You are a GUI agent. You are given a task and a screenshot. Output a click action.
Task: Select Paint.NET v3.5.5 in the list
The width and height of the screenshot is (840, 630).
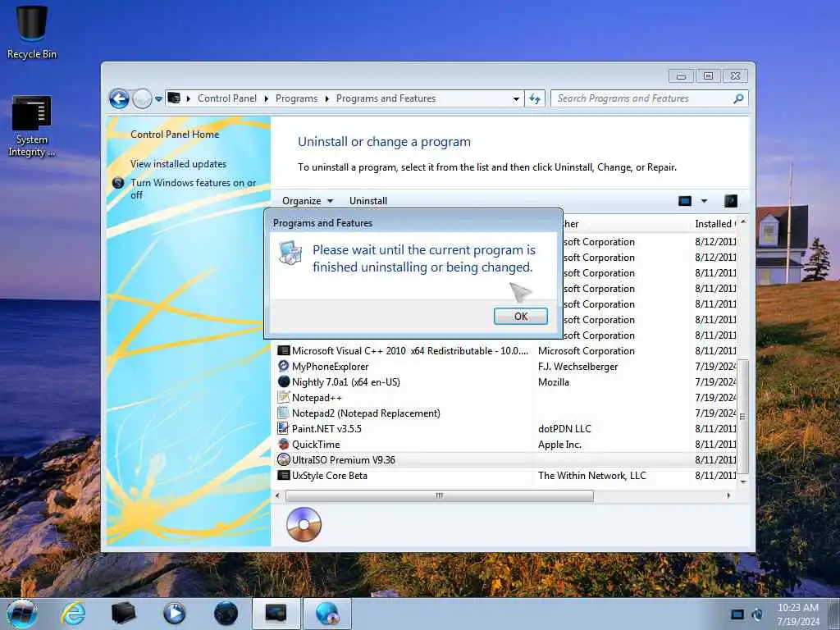507,428
